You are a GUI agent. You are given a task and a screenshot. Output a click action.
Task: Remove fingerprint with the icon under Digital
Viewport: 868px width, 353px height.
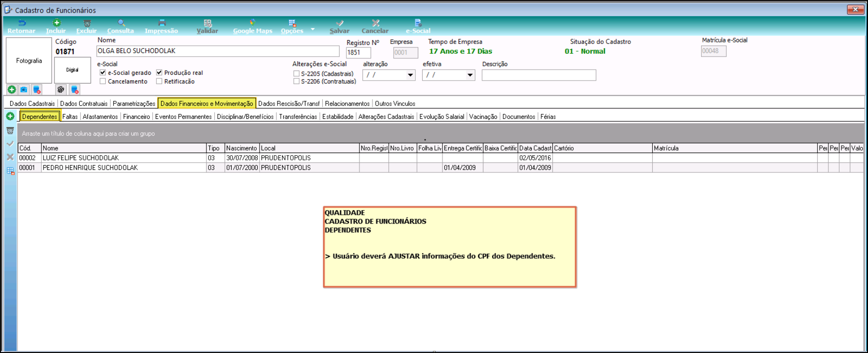tap(74, 89)
